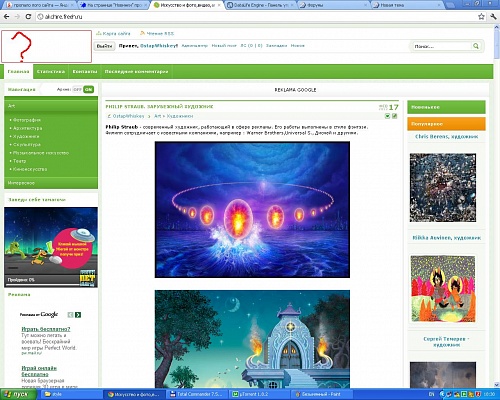Open the Статистика menu tab
This screenshot has height=400, width=500.
point(51,72)
